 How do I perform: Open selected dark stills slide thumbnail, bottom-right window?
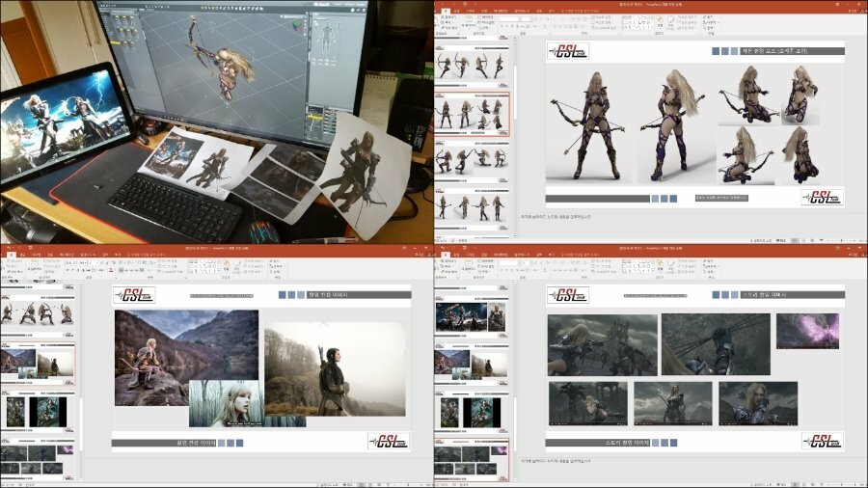(x=472, y=460)
